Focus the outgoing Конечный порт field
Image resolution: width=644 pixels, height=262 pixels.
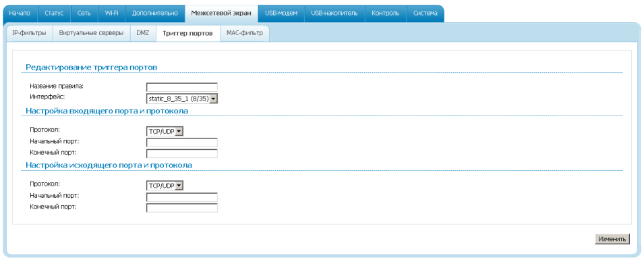182,208
